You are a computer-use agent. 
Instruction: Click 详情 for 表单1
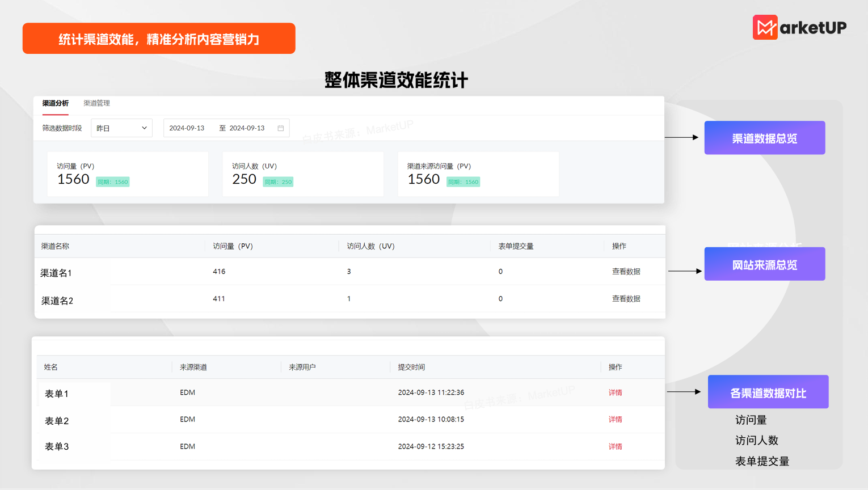tap(615, 392)
